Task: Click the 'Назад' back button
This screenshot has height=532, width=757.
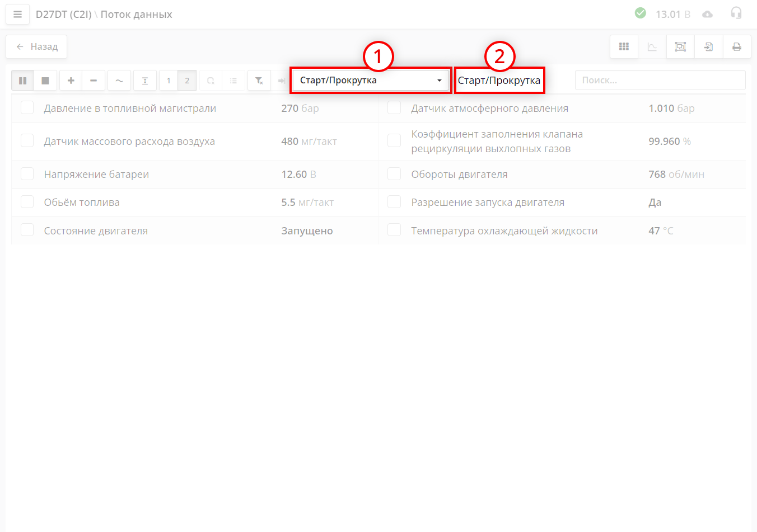Action: [36, 47]
